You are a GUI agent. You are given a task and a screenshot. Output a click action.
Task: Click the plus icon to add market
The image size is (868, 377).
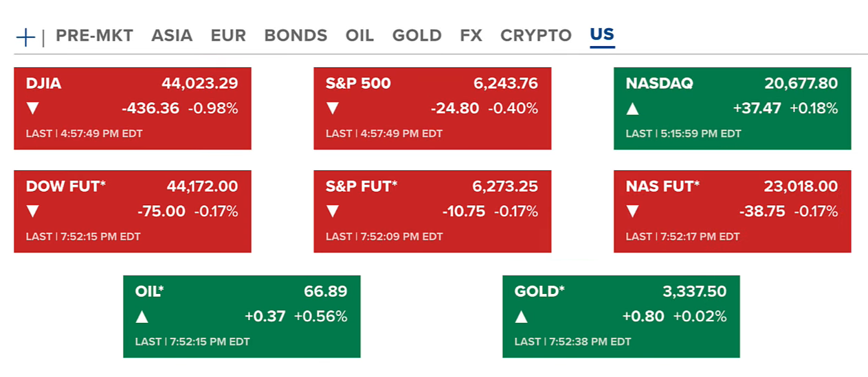click(x=25, y=37)
